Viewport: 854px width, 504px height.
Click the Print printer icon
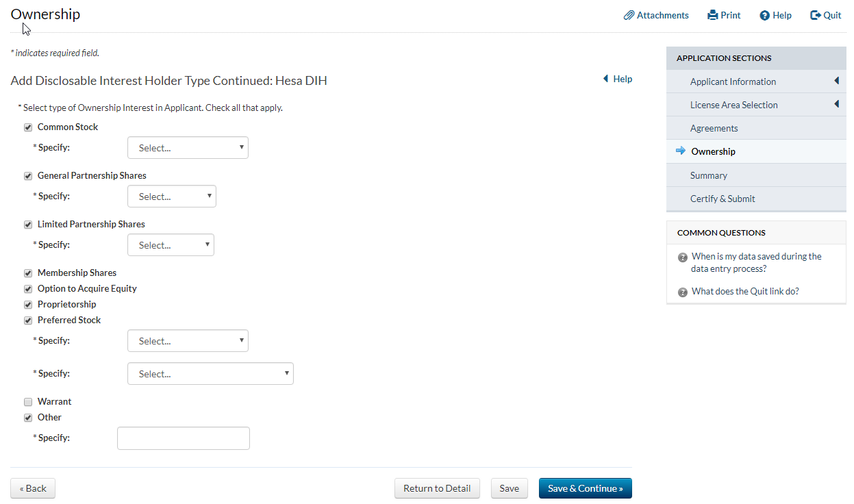[713, 15]
